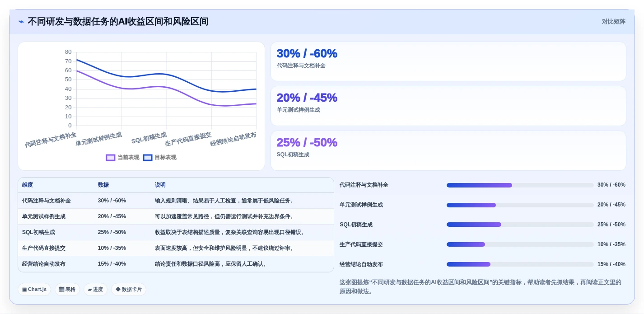Click table value 10% / -35%
This screenshot has height=314, width=644.
click(x=112, y=248)
